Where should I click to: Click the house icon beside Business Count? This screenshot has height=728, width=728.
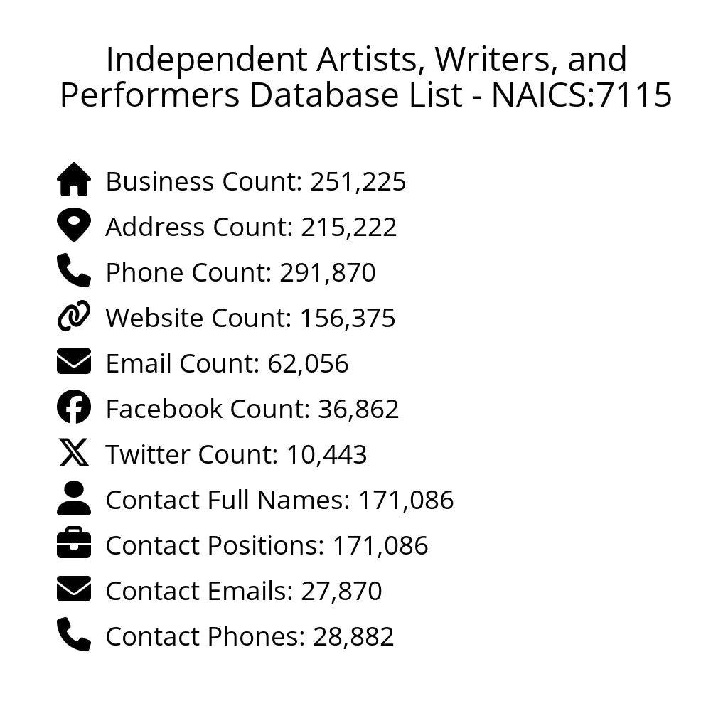74,180
